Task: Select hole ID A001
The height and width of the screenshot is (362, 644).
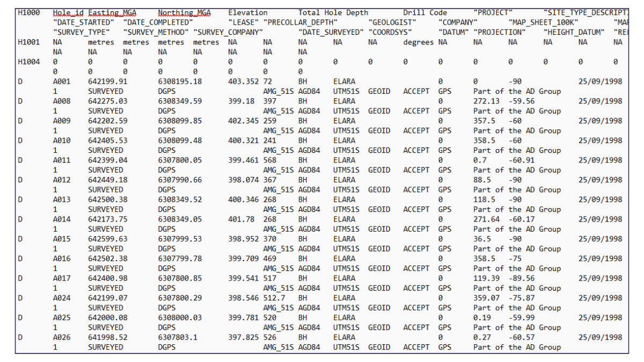Action: (62, 82)
